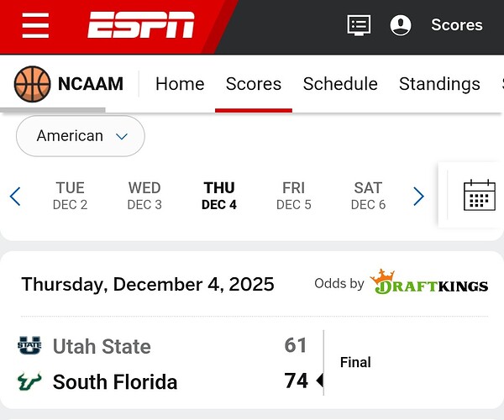
Task: Go to next dates arrow
Action: coord(418,197)
